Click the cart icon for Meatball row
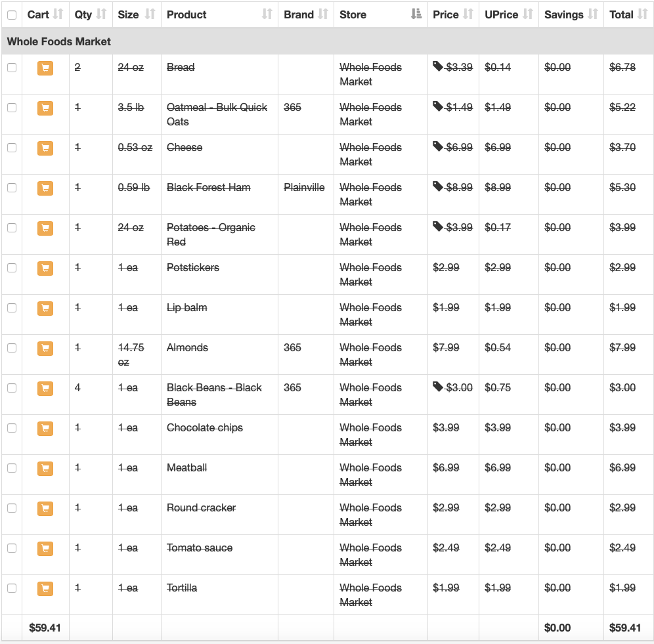The image size is (654, 644). (45, 469)
